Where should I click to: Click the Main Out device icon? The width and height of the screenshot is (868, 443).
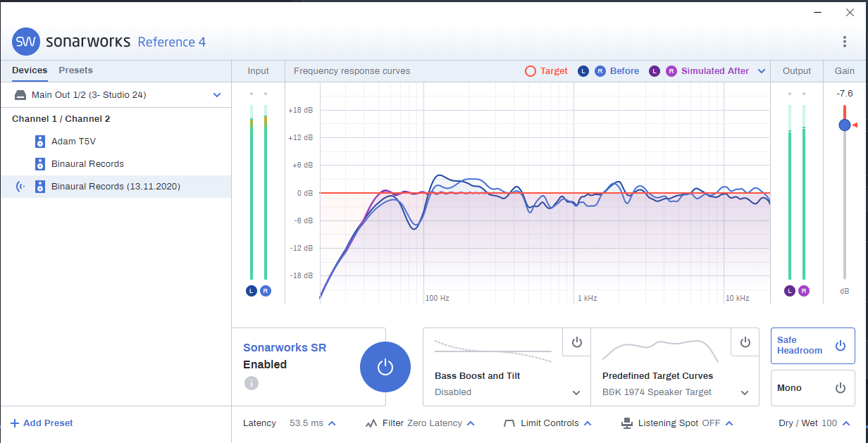click(20, 95)
